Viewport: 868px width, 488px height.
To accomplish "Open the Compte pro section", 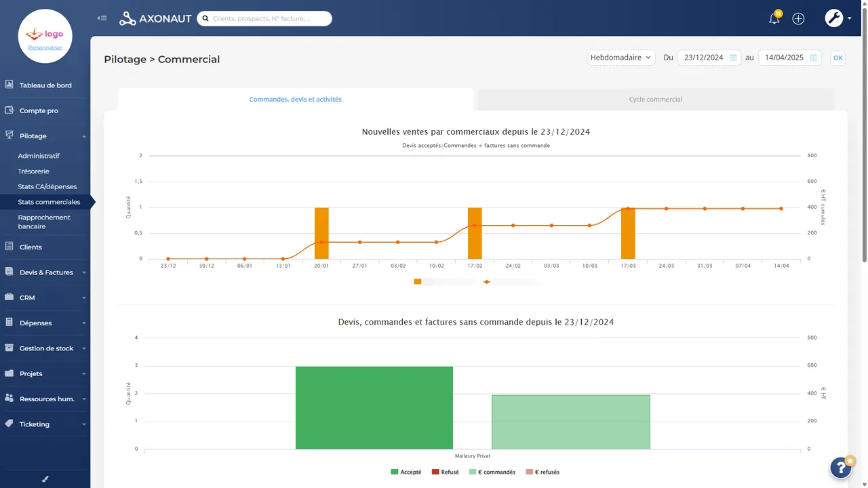I will [39, 110].
